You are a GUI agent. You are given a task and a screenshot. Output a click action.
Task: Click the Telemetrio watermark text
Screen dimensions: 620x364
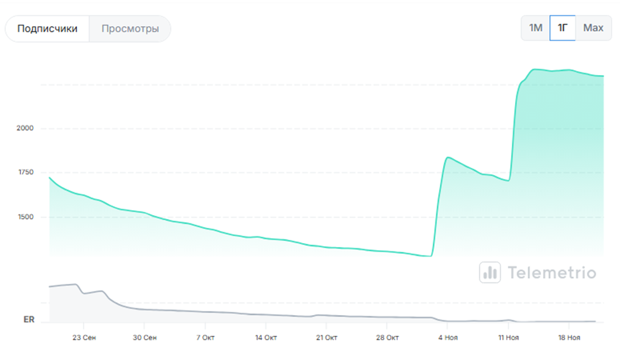coord(552,273)
